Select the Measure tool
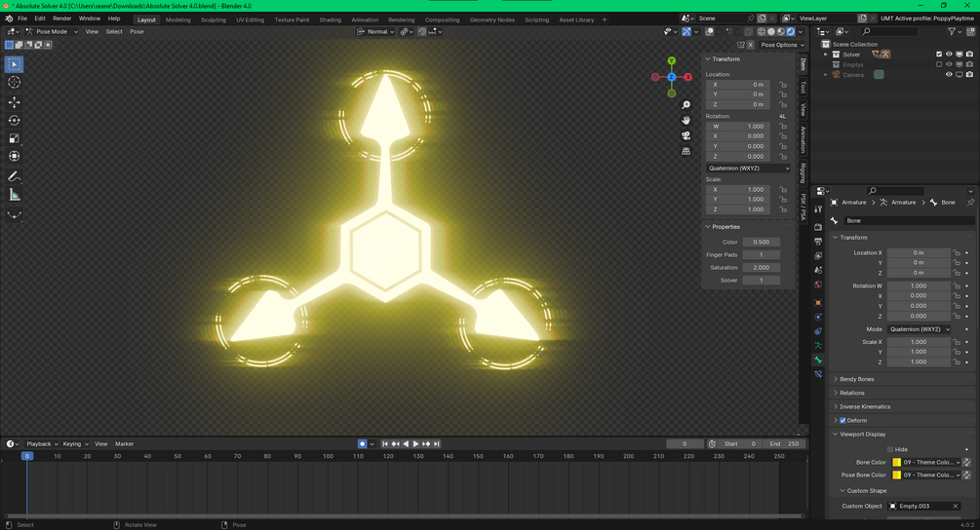Image resolution: width=980 pixels, height=530 pixels. pyautogui.click(x=15, y=196)
